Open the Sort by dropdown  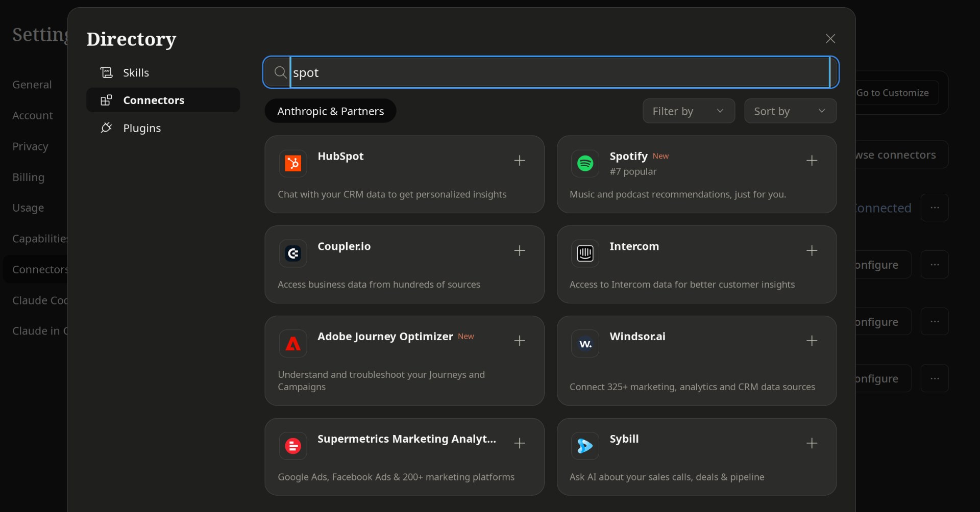790,111
